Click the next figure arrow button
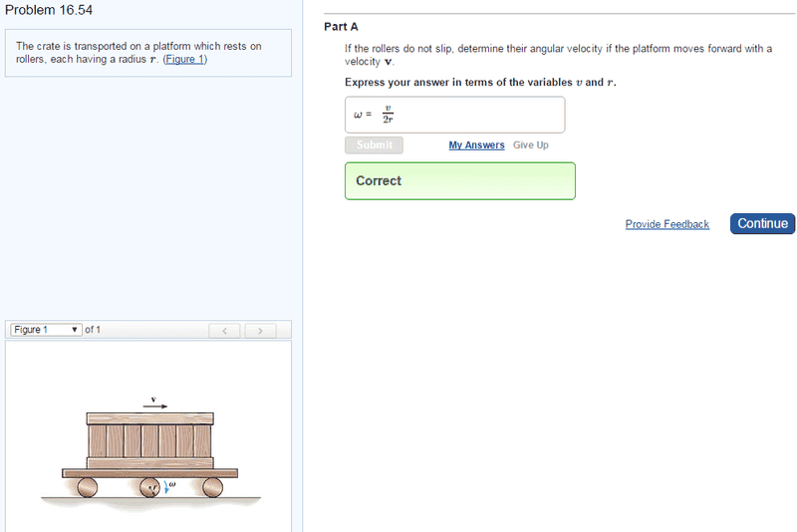Image resolution: width=797 pixels, height=532 pixels. [x=260, y=330]
